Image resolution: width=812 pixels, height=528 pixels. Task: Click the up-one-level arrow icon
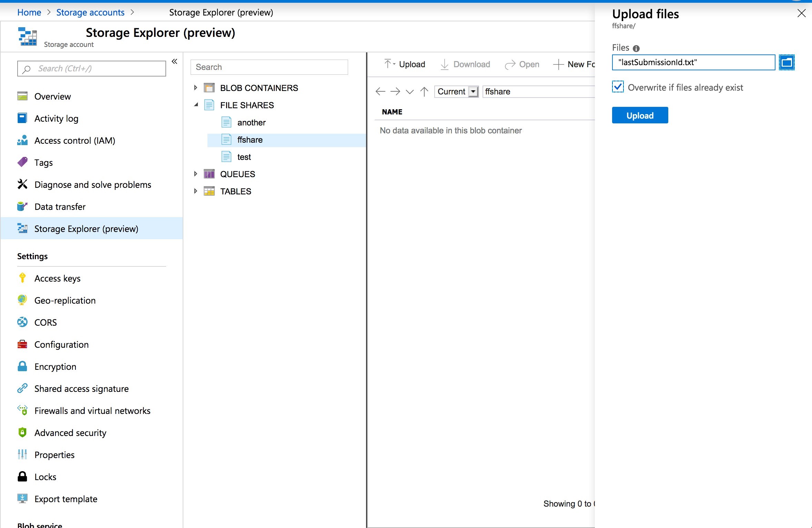(424, 91)
